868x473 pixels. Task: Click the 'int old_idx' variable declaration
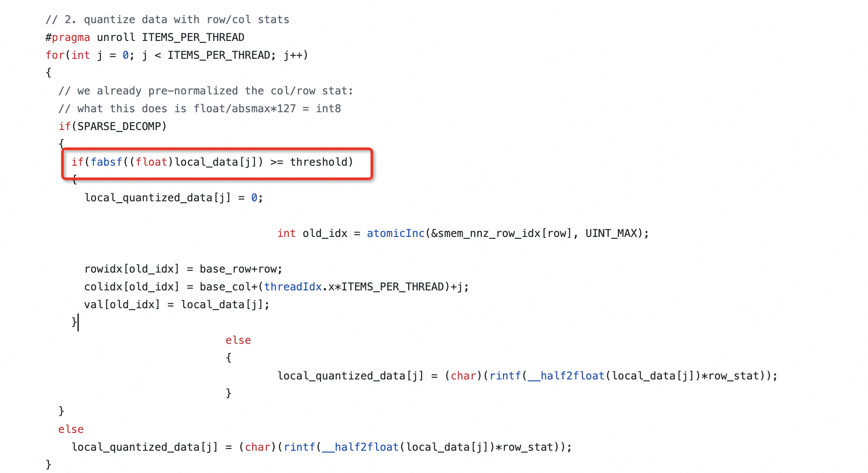click(x=312, y=233)
